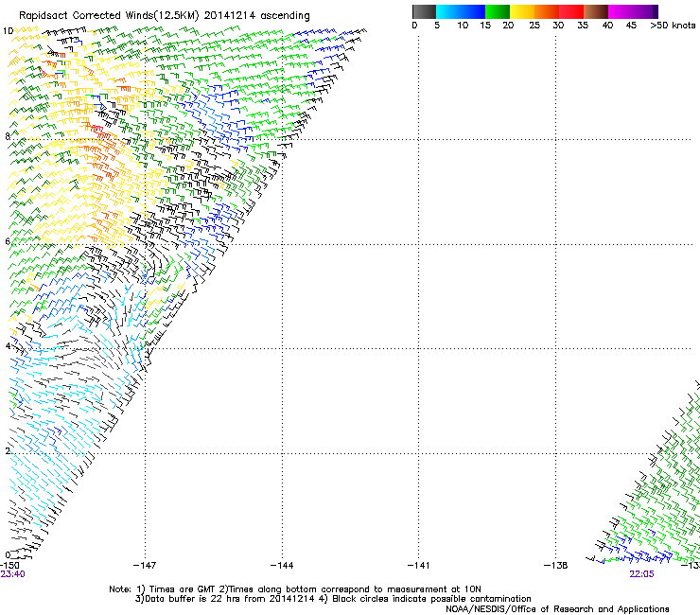Click the longitude label '-138'
700x615 pixels.
pos(555,566)
